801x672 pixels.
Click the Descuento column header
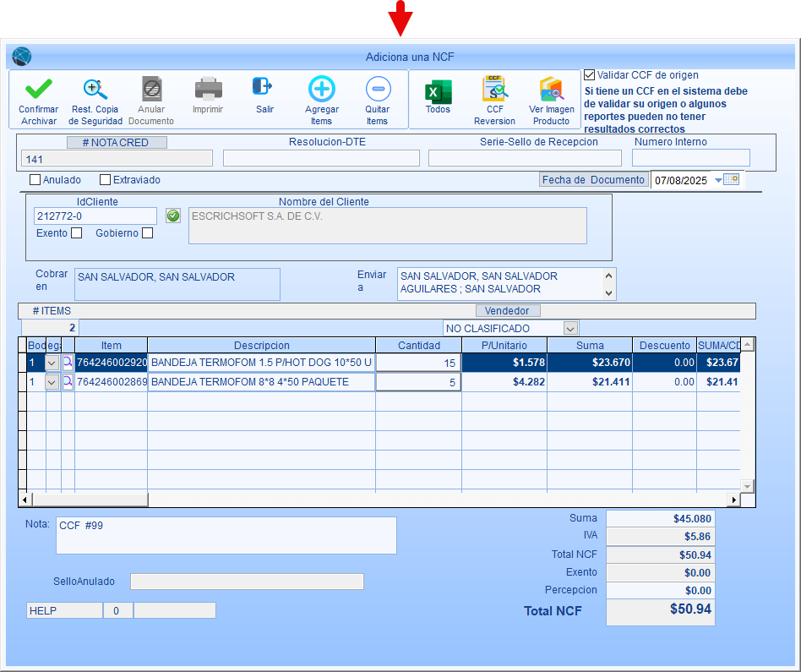coord(665,346)
